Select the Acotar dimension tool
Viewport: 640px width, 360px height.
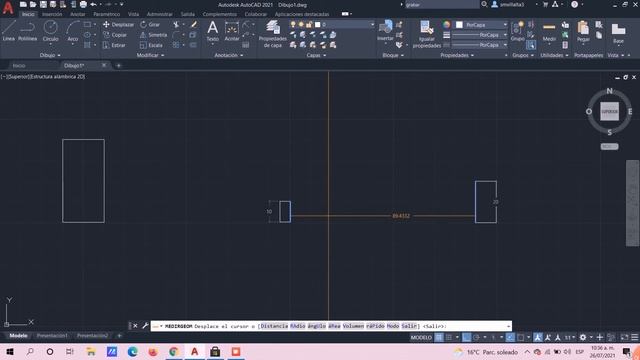tap(232, 31)
